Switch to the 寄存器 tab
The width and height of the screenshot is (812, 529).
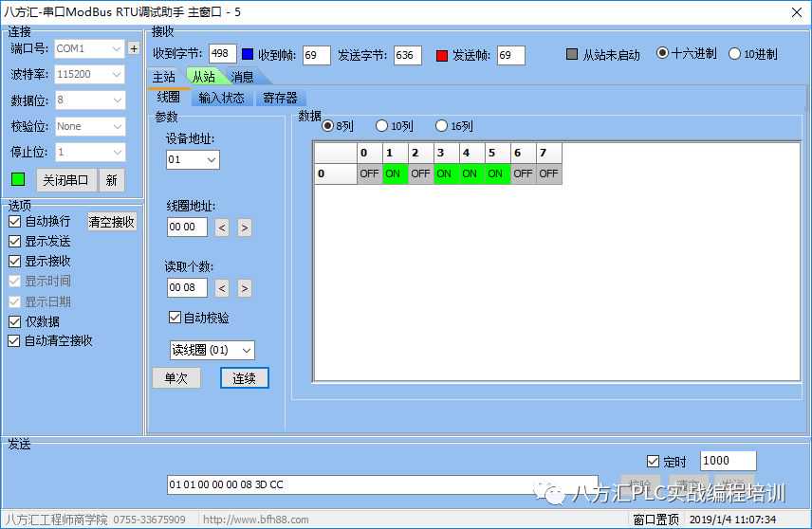[x=280, y=98]
